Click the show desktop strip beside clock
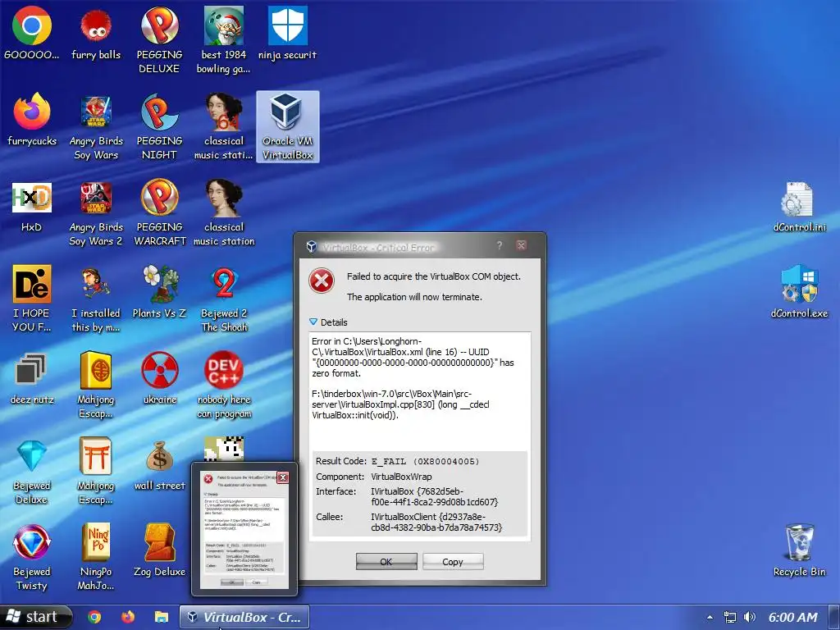 pyautogui.click(x=834, y=617)
